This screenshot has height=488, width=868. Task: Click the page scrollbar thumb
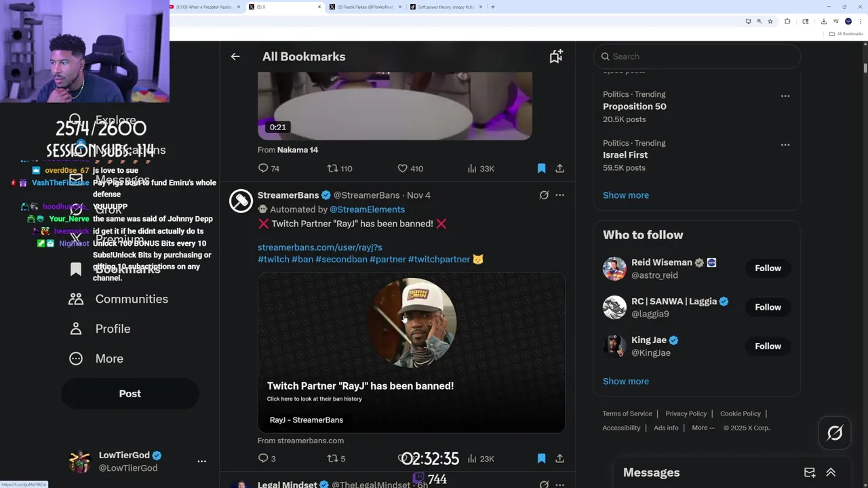tap(865, 68)
